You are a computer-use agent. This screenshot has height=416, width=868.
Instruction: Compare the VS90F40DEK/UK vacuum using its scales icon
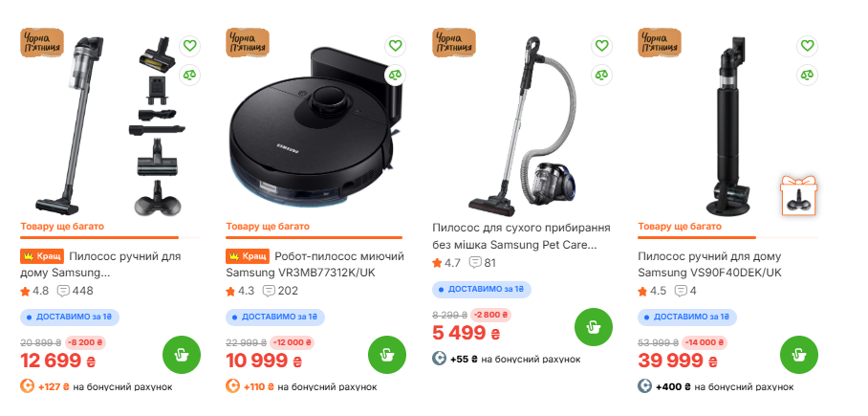tap(807, 75)
